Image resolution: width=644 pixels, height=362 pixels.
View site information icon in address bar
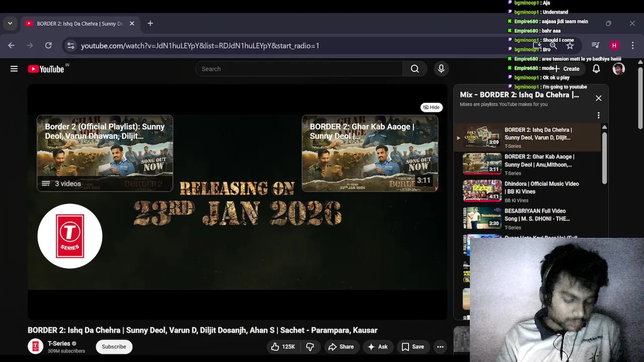[x=71, y=46]
